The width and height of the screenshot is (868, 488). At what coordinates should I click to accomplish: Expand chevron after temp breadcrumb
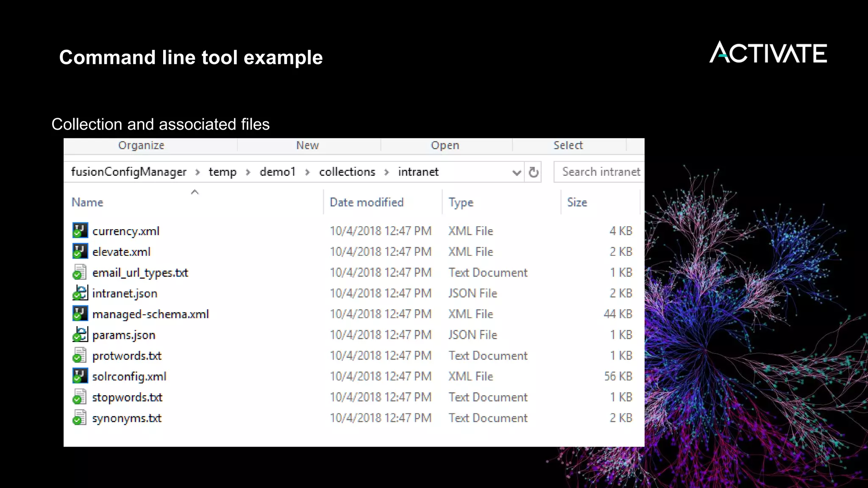[248, 172]
